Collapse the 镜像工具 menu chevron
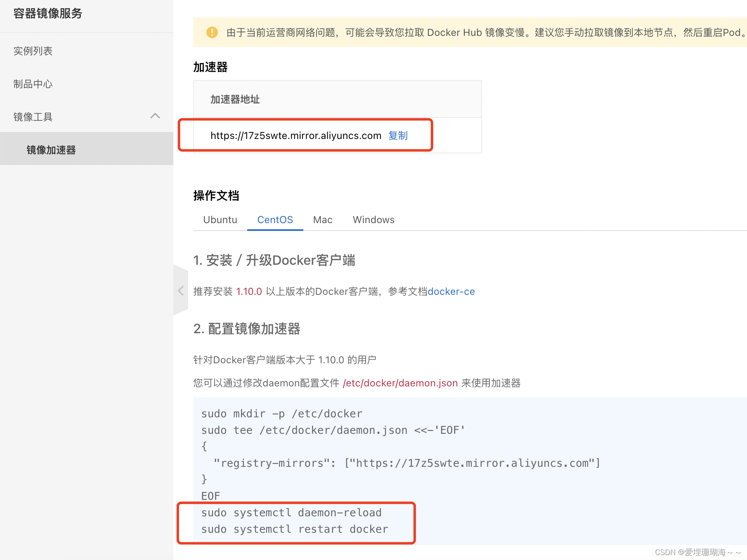Screen dimensions: 747x560 pos(155,116)
